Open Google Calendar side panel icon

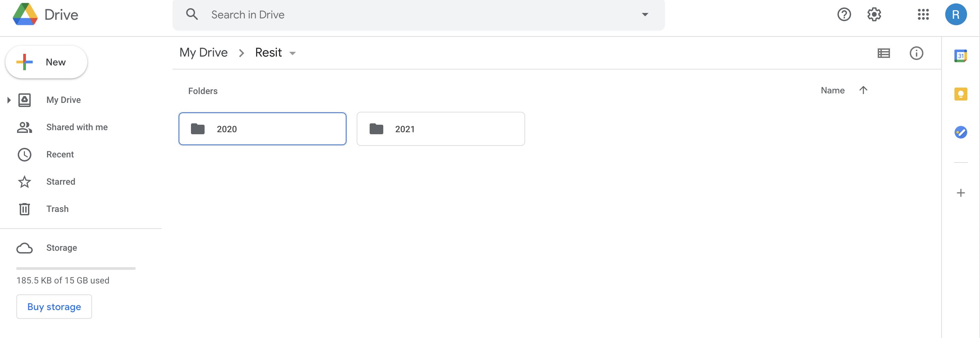(x=961, y=56)
